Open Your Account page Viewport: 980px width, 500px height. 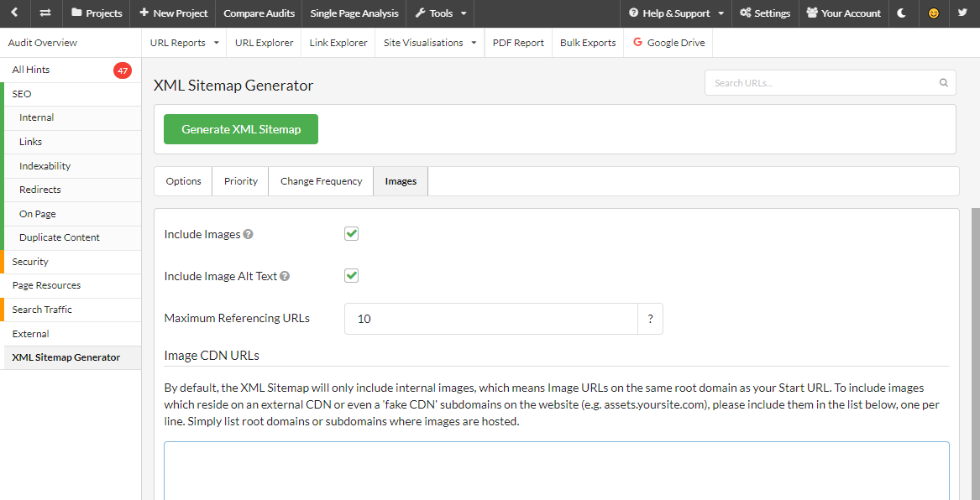pos(844,13)
